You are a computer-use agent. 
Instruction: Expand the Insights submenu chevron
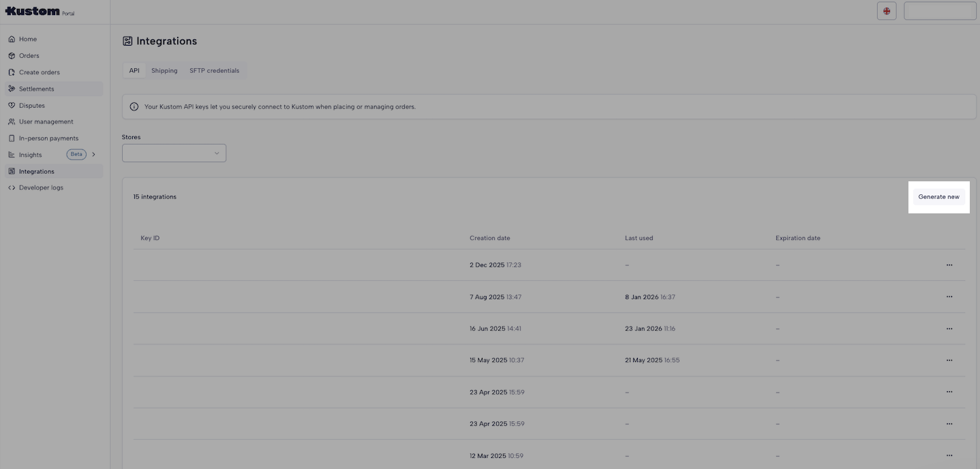click(x=94, y=155)
